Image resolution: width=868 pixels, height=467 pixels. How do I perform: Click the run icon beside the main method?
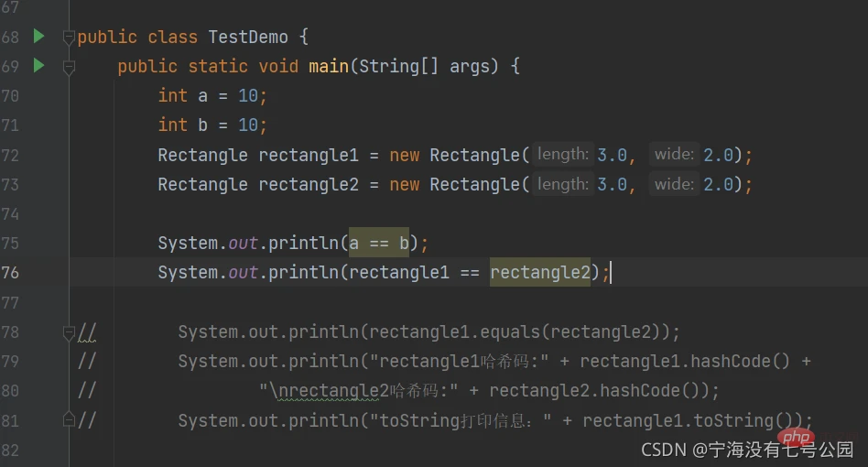pos(38,66)
